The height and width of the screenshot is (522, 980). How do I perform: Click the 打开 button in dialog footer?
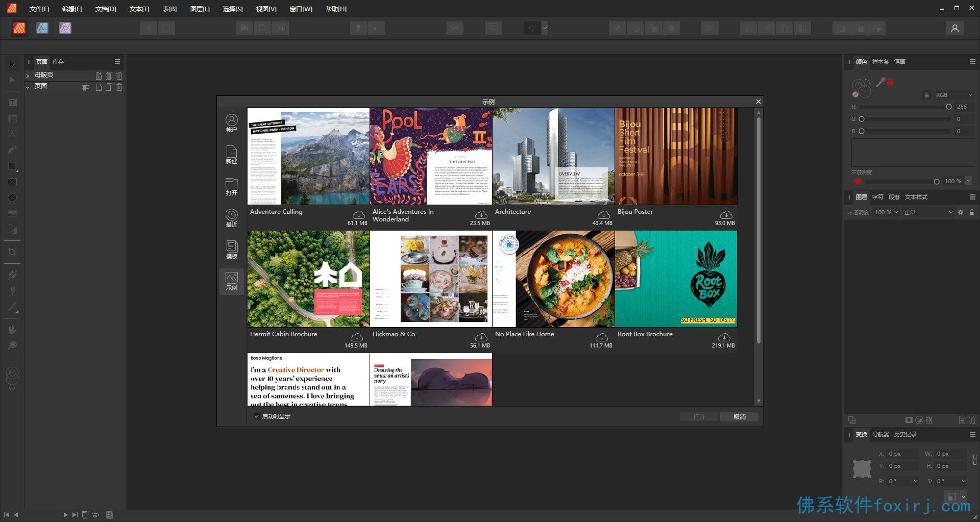[x=699, y=417]
